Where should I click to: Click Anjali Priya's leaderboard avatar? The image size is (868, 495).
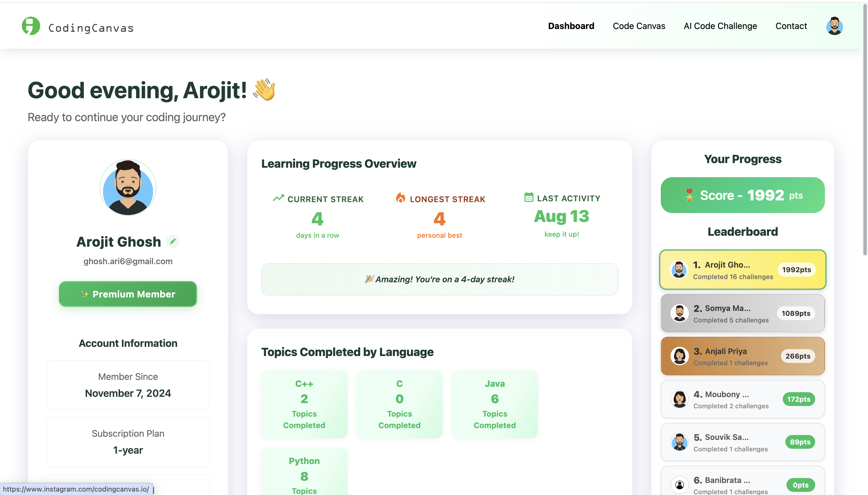(679, 356)
